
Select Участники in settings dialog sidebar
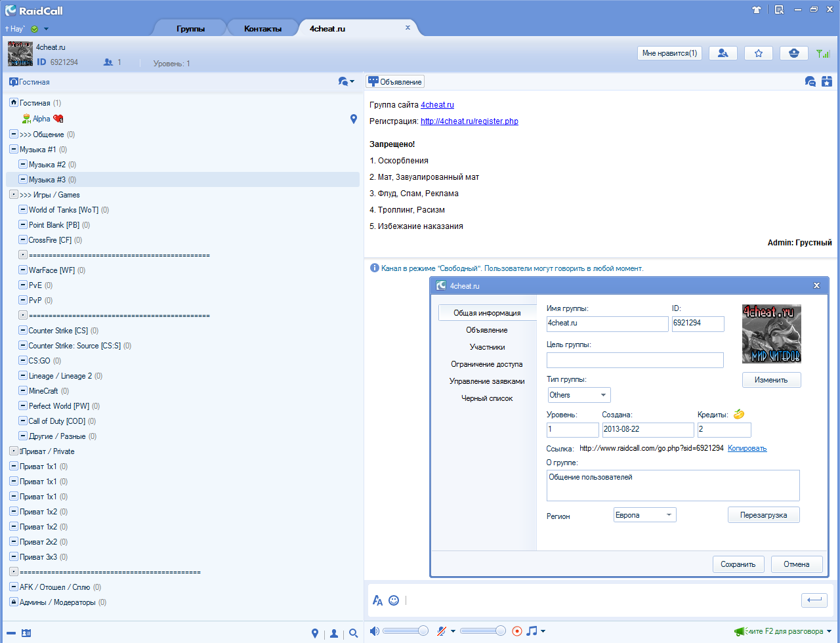coord(487,347)
